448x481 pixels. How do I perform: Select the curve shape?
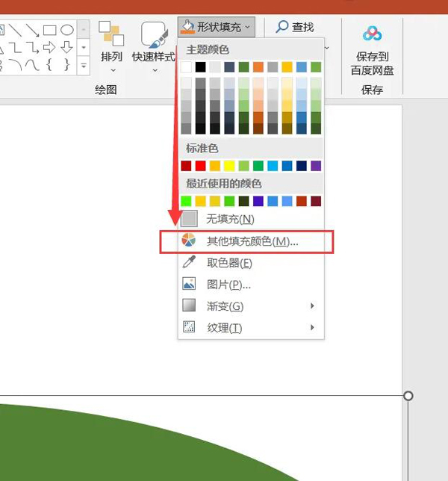pos(33,65)
